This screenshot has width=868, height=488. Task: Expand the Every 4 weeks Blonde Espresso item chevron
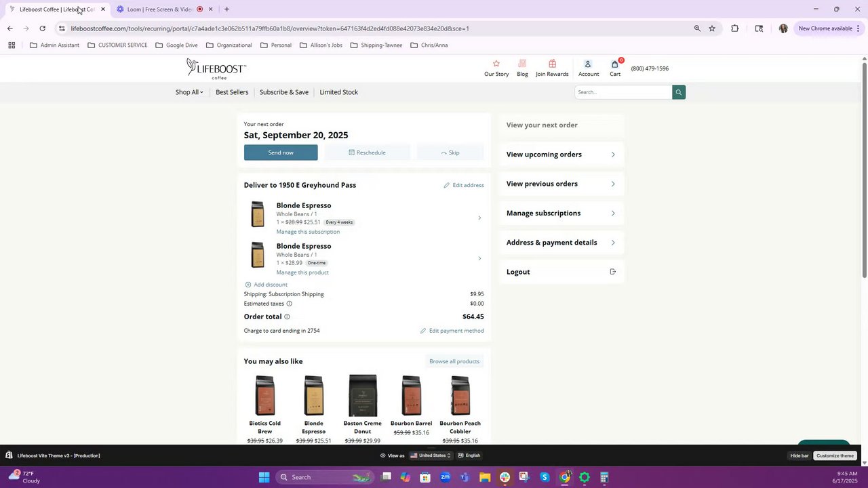(479, 218)
